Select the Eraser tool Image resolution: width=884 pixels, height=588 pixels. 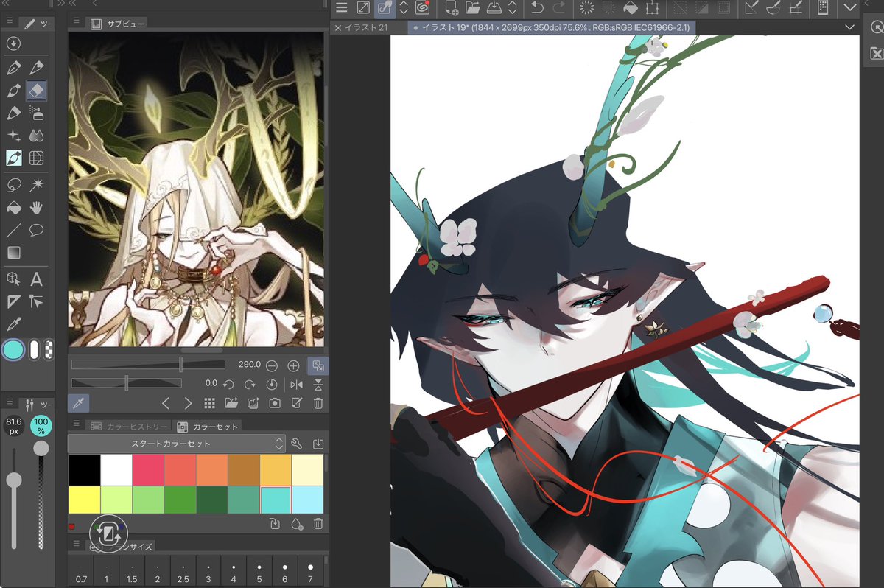point(37,90)
